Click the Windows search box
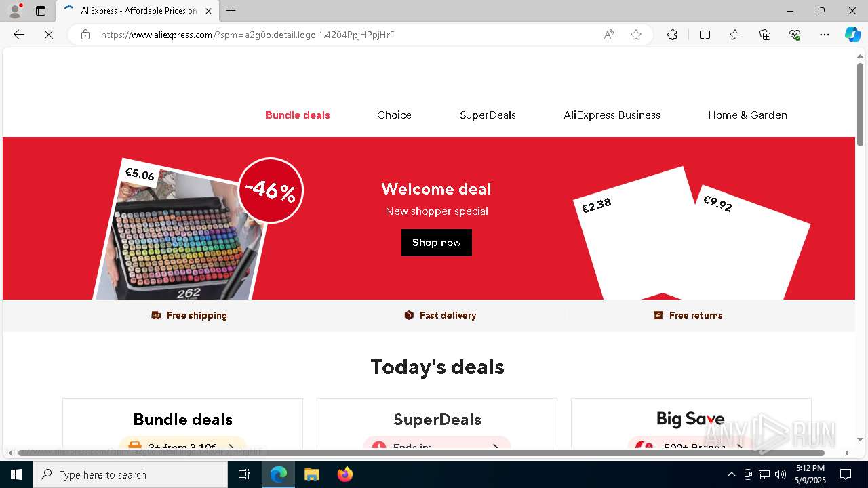The image size is (868, 488). 130,474
